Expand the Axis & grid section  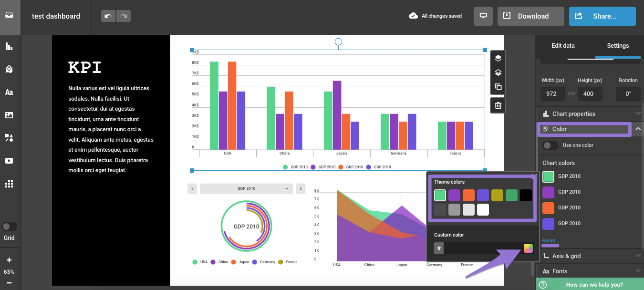coord(638,256)
